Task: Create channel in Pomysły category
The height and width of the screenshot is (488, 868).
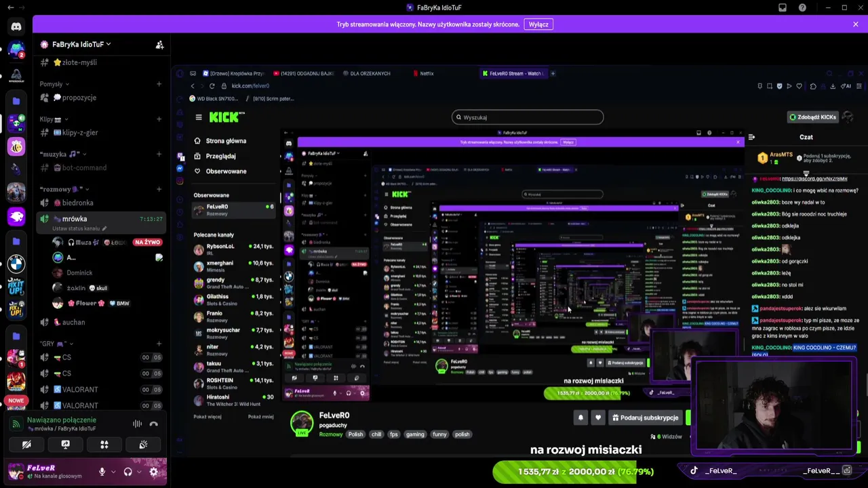Action: [159, 84]
